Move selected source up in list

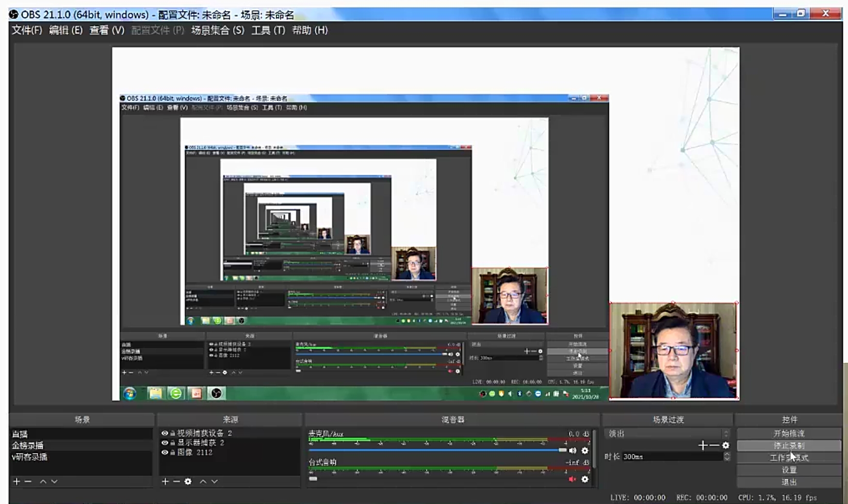point(203,481)
